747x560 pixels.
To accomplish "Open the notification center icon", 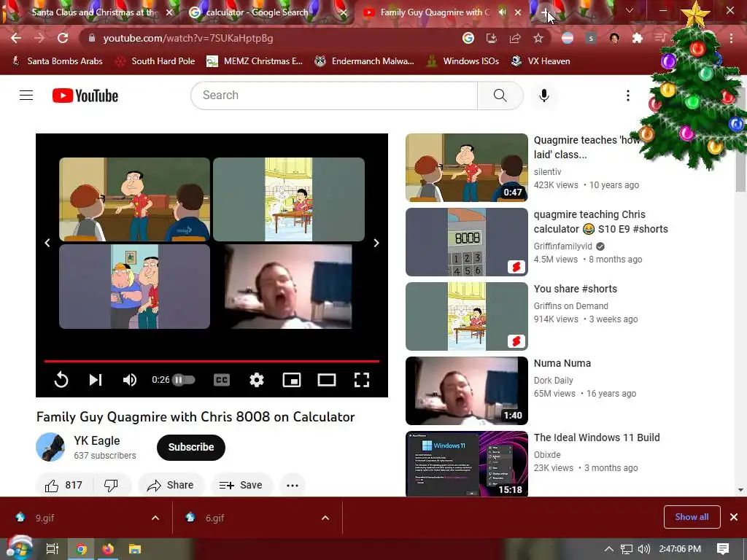I will [723, 549].
